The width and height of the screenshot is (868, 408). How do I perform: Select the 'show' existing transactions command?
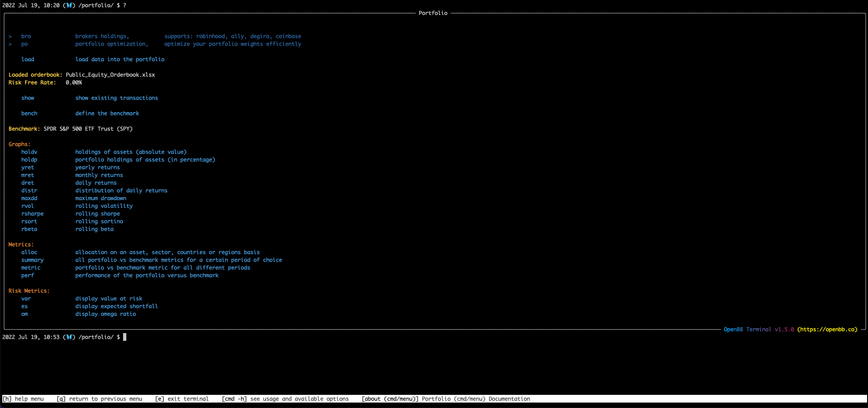28,98
